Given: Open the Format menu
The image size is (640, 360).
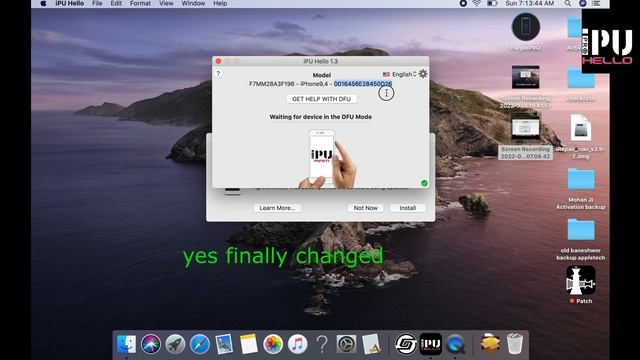Looking at the screenshot, I should click(140, 3).
